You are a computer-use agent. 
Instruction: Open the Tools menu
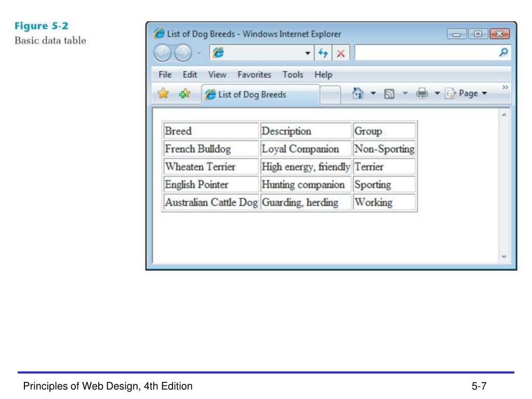point(293,75)
